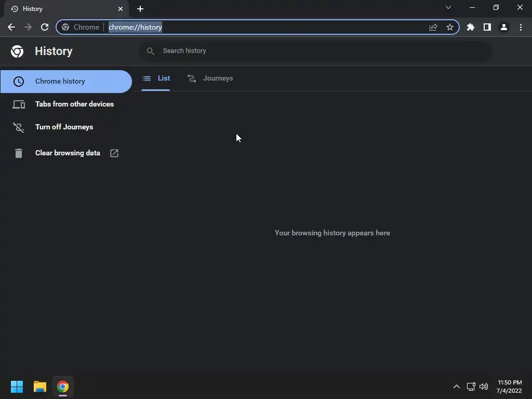The width and height of the screenshot is (532, 399).
Task: Focus the Search history field
Action: tap(315, 51)
